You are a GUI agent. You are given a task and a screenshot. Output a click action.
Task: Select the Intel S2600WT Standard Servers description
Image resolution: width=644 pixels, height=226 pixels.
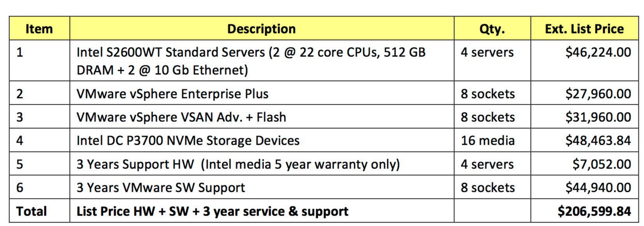[262, 61]
